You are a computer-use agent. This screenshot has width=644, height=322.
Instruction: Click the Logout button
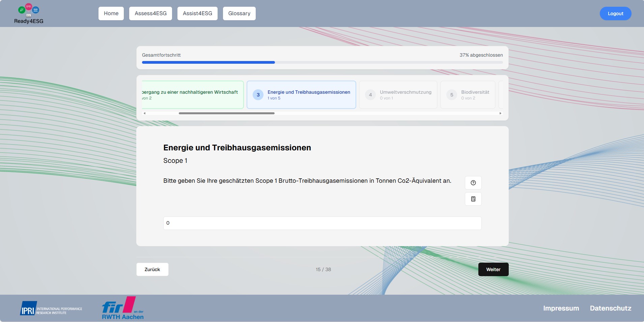(615, 13)
